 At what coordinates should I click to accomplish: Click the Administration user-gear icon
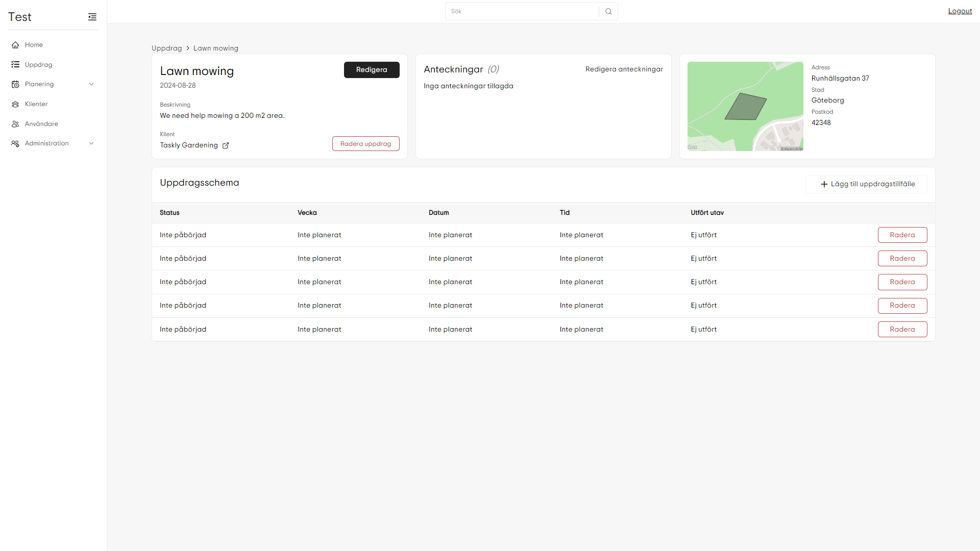(15, 143)
